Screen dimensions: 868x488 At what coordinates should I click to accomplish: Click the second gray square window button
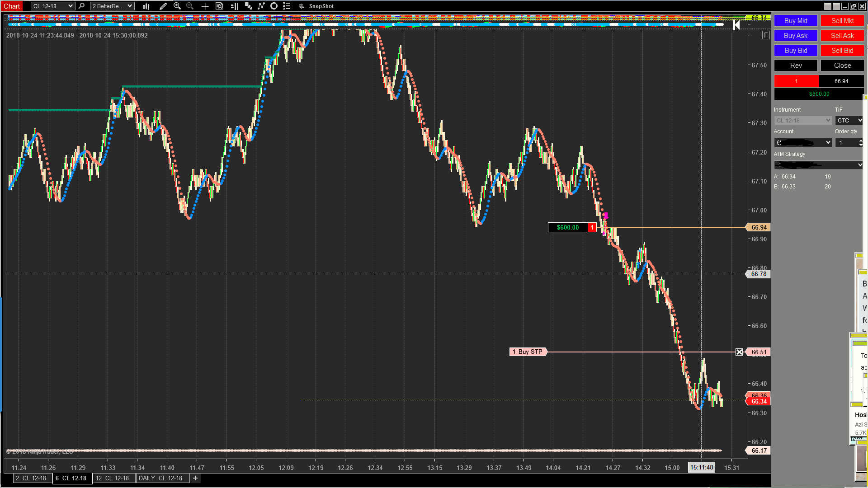coord(836,6)
